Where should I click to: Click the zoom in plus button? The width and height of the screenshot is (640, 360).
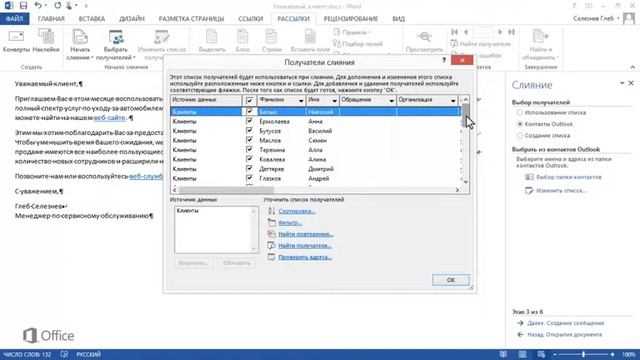point(612,354)
